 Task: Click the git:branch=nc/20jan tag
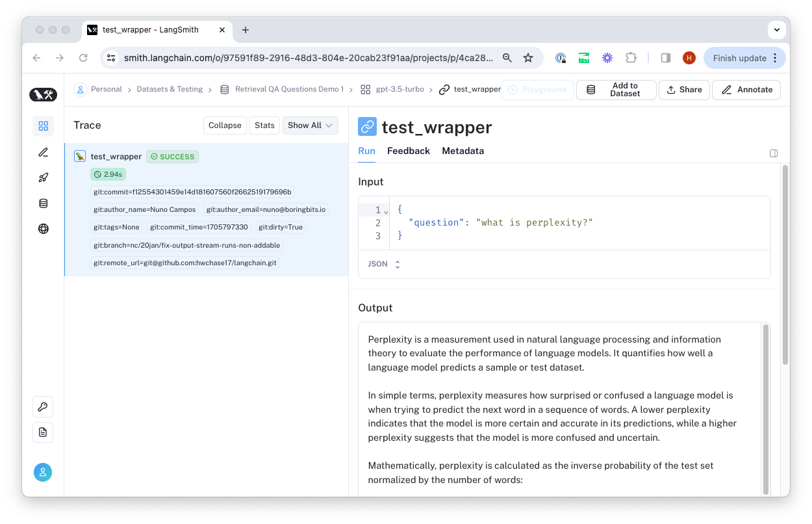pyautogui.click(x=187, y=245)
